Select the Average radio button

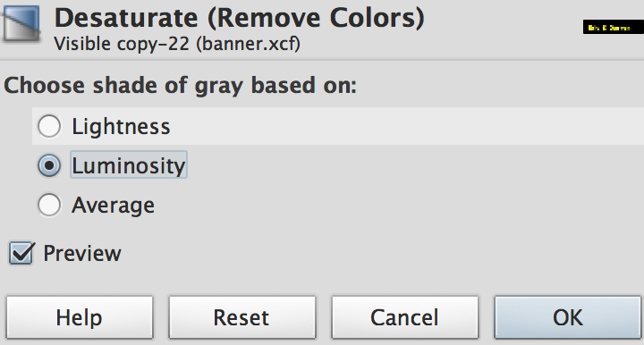point(49,205)
